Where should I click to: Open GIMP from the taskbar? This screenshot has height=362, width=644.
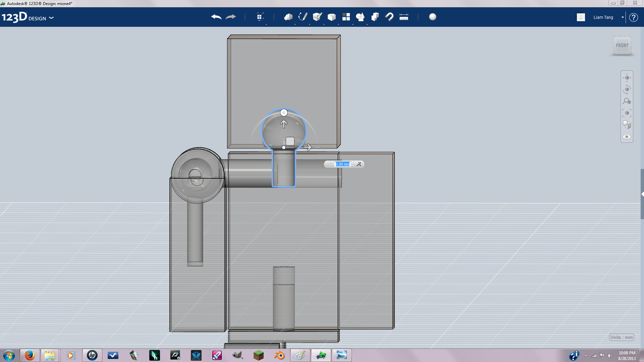coord(238,355)
